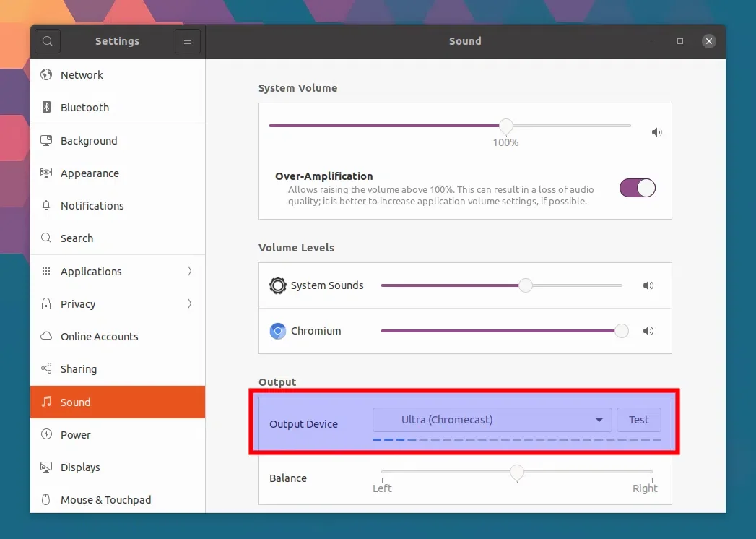Click the System Volume slider handle

(x=505, y=126)
